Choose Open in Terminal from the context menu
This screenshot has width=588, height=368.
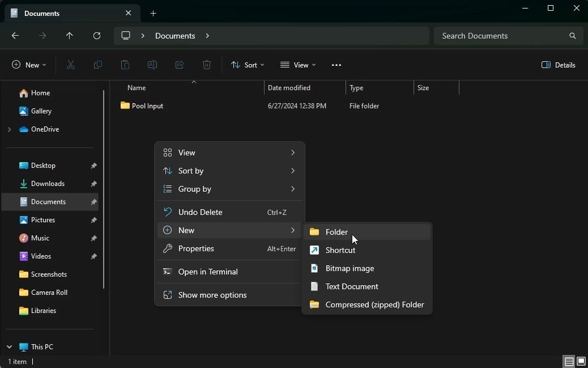coord(208,272)
